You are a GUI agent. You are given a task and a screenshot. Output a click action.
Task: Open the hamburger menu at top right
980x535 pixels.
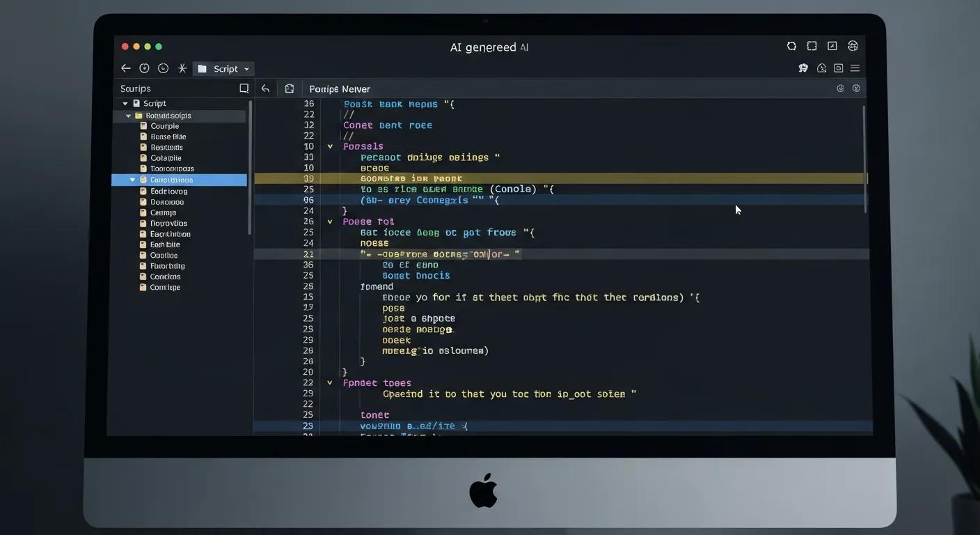coord(856,68)
